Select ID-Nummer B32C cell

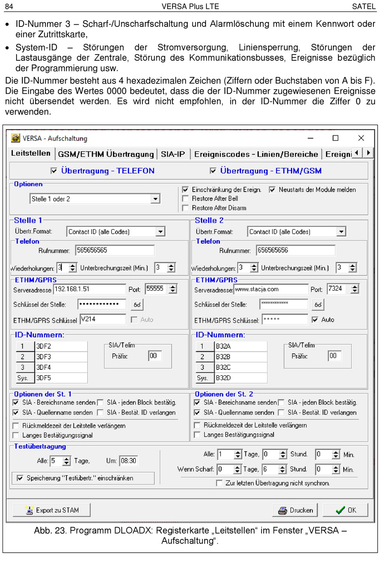(x=241, y=367)
